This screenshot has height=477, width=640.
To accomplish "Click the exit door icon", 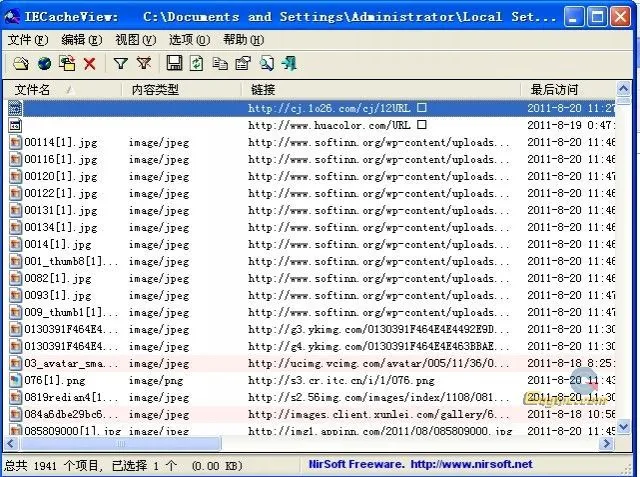I will point(290,64).
